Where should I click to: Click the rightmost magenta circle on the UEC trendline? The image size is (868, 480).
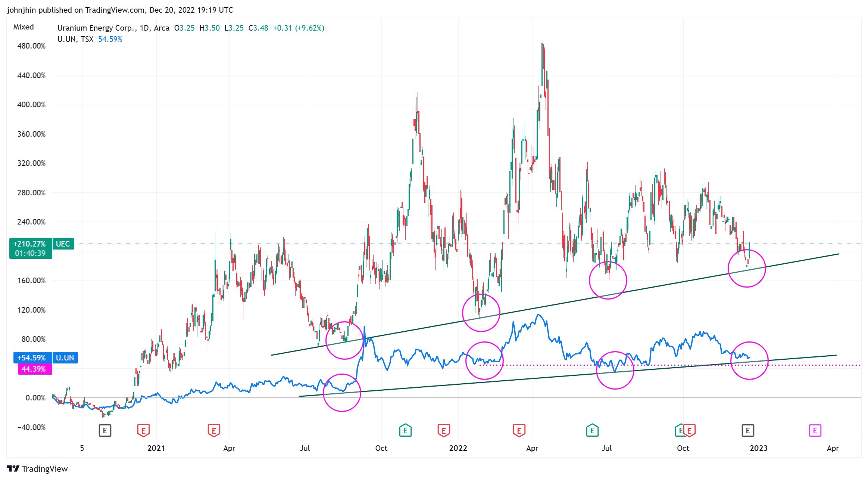click(x=747, y=269)
